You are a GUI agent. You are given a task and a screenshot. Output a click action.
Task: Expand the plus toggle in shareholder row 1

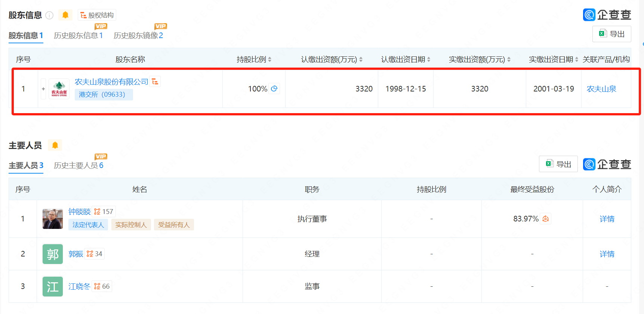click(43, 89)
